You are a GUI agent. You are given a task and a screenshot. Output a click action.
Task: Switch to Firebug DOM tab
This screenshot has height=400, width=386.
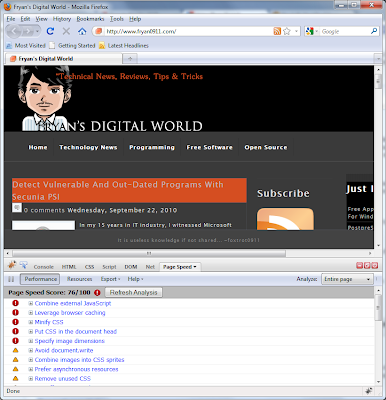[131, 267]
